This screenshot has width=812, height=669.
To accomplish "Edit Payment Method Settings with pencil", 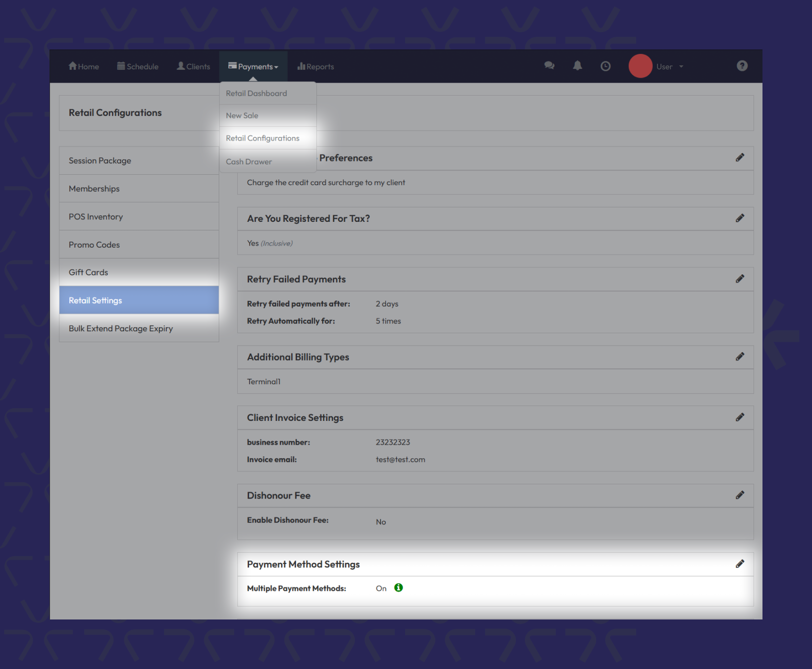I will tap(740, 564).
